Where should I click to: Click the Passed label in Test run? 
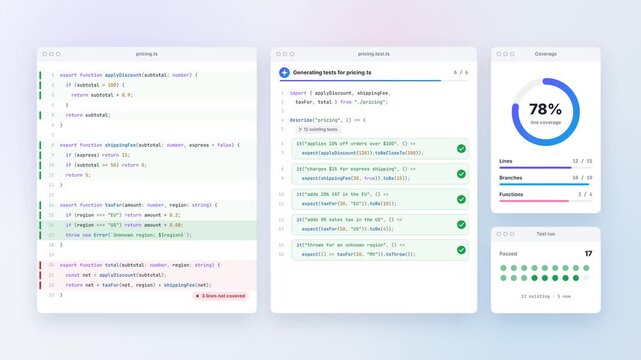tap(508, 254)
